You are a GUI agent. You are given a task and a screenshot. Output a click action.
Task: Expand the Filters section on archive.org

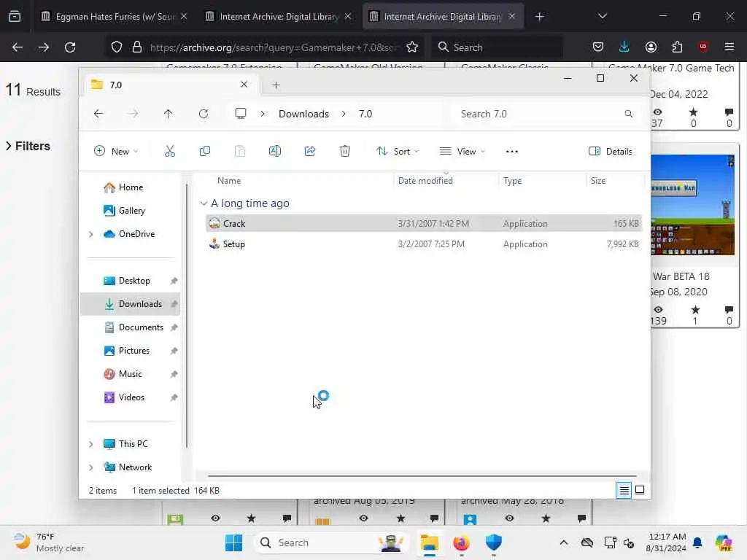(x=28, y=146)
